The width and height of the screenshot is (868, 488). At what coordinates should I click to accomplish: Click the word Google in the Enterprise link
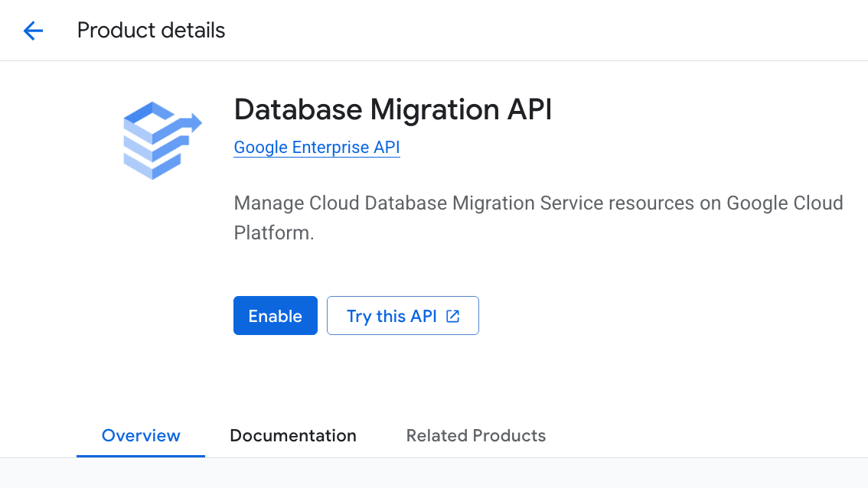tap(261, 148)
